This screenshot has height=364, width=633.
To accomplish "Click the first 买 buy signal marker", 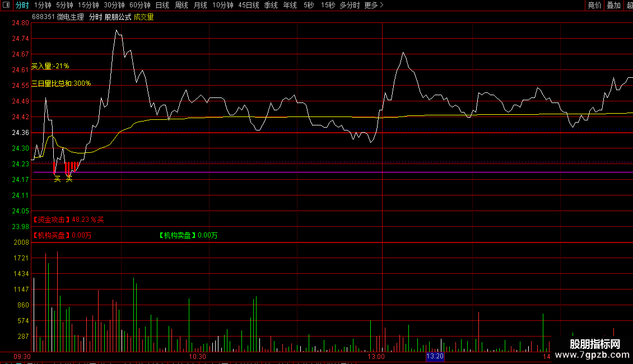I will point(57,179).
